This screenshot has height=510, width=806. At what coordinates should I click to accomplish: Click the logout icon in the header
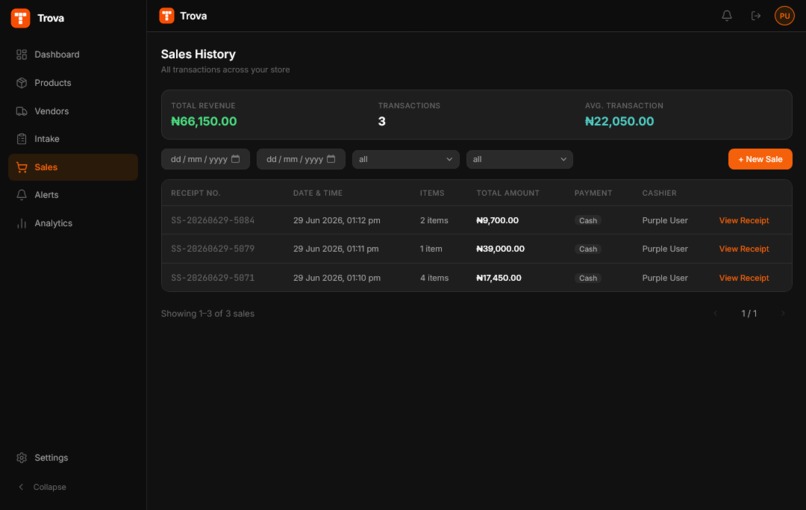click(x=756, y=16)
